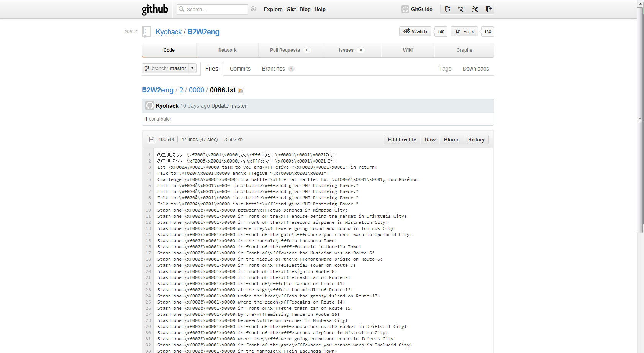Watch this repository
The width and height of the screenshot is (644, 353).
click(x=415, y=31)
